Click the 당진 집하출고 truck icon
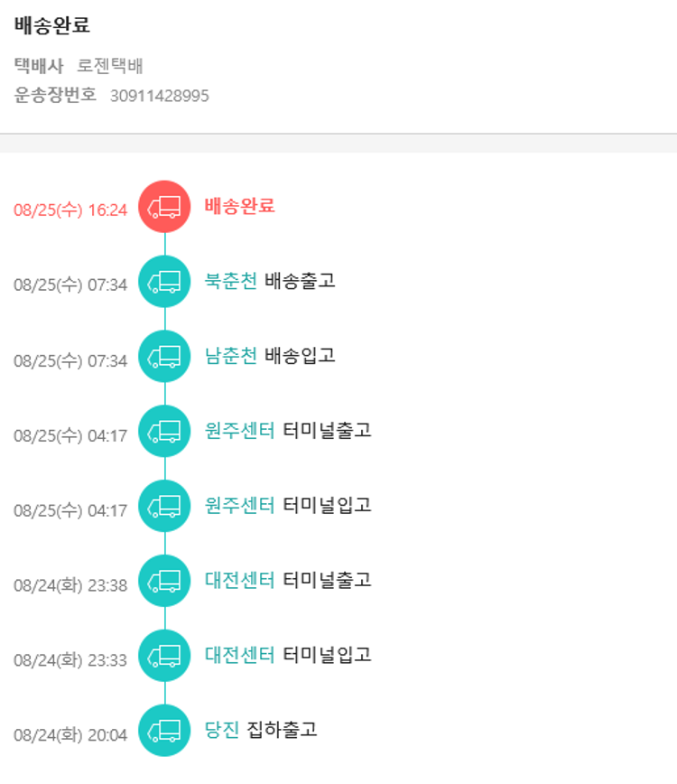The width and height of the screenshot is (677, 784). (164, 730)
